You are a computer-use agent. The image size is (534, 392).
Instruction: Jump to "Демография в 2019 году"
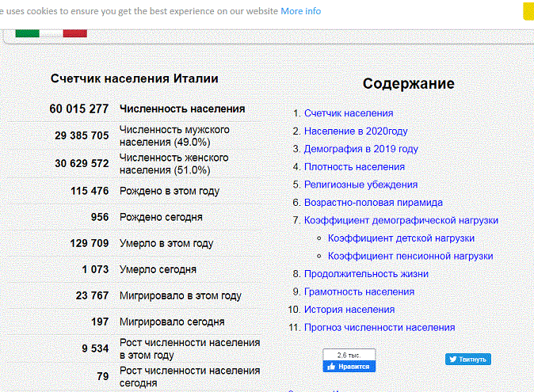[360, 149]
